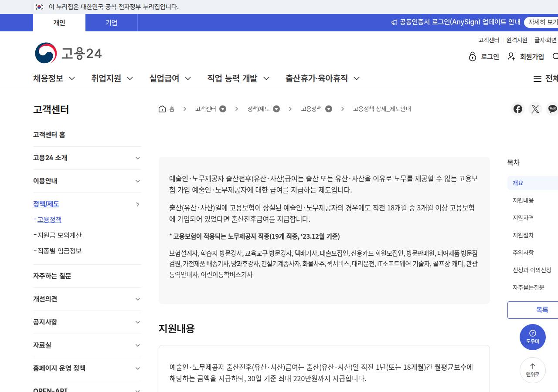Open the 채용정보 menu

click(x=54, y=78)
